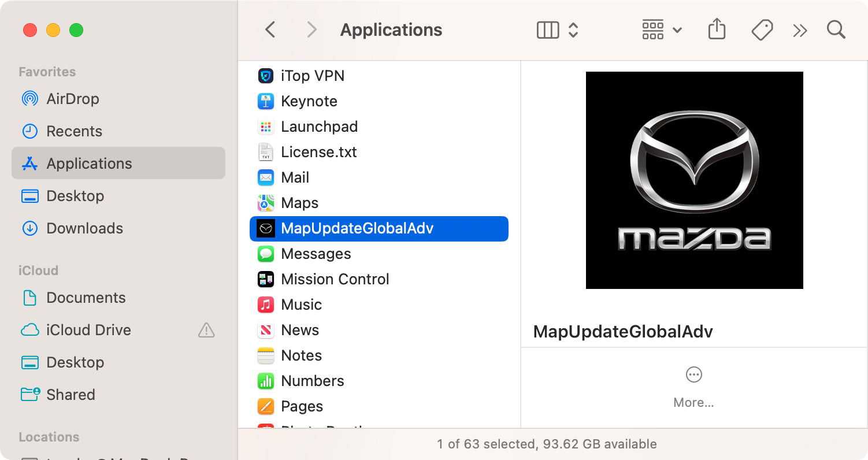Click the column view icon in toolbar

coord(548,30)
